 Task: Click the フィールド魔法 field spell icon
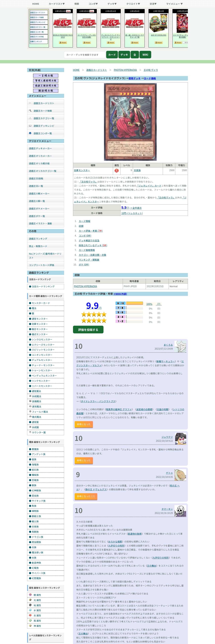(30, 411)
